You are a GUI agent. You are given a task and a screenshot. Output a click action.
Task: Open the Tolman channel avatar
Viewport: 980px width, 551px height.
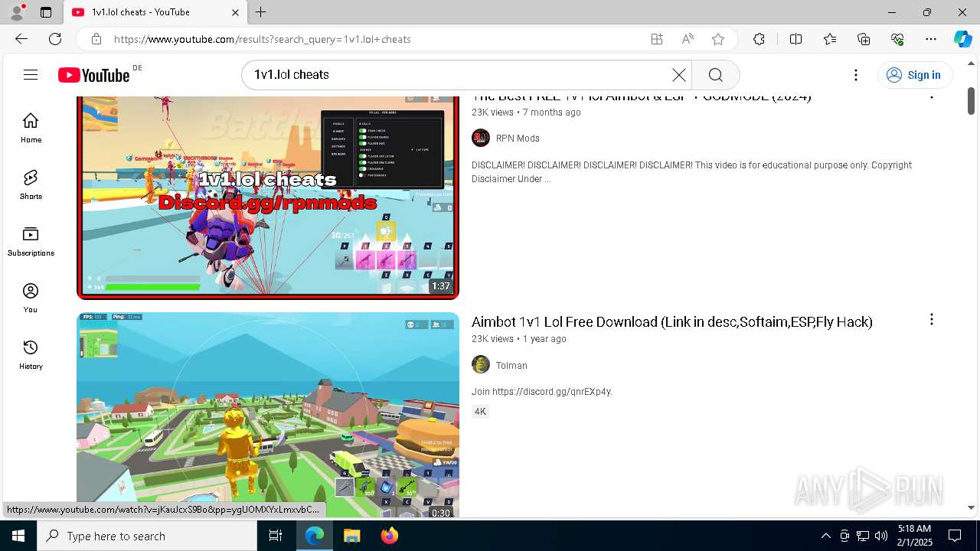[481, 364]
